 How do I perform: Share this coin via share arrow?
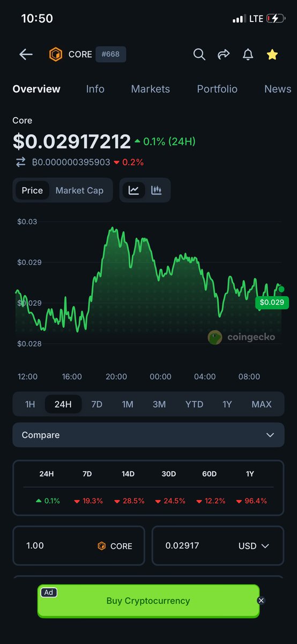(x=223, y=54)
